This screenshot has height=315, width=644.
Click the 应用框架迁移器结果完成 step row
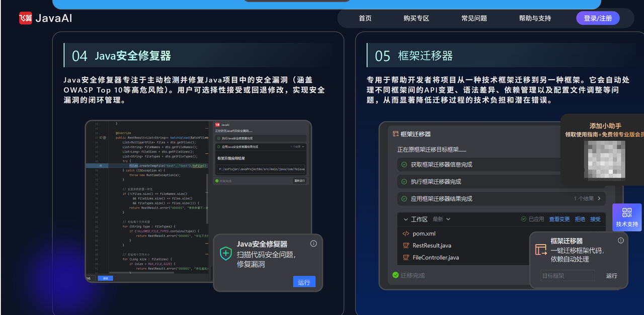[x=501, y=199]
